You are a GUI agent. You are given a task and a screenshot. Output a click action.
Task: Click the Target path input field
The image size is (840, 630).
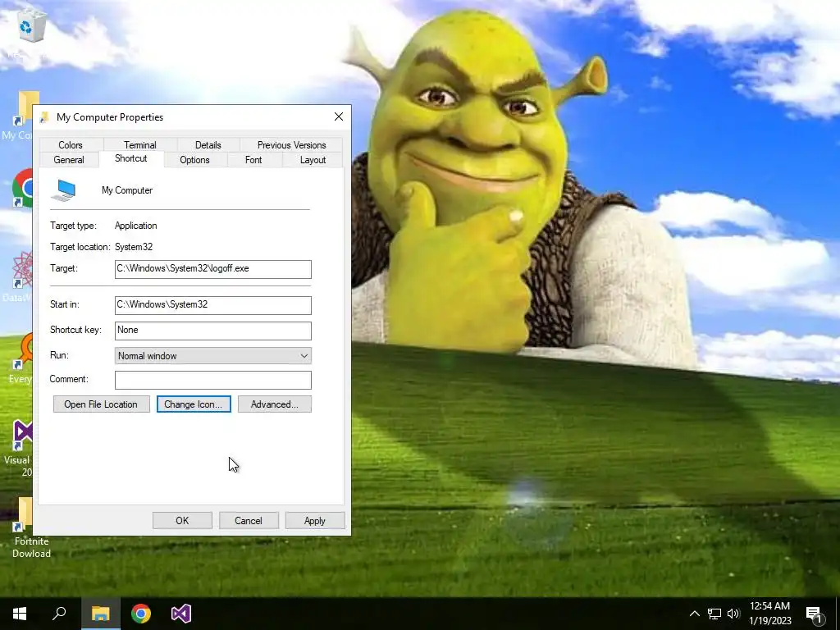click(x=212, y=269)
